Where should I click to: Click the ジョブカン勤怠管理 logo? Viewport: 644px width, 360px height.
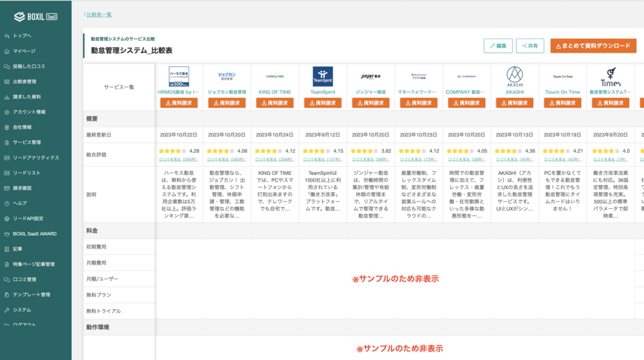tap(227, 76)
